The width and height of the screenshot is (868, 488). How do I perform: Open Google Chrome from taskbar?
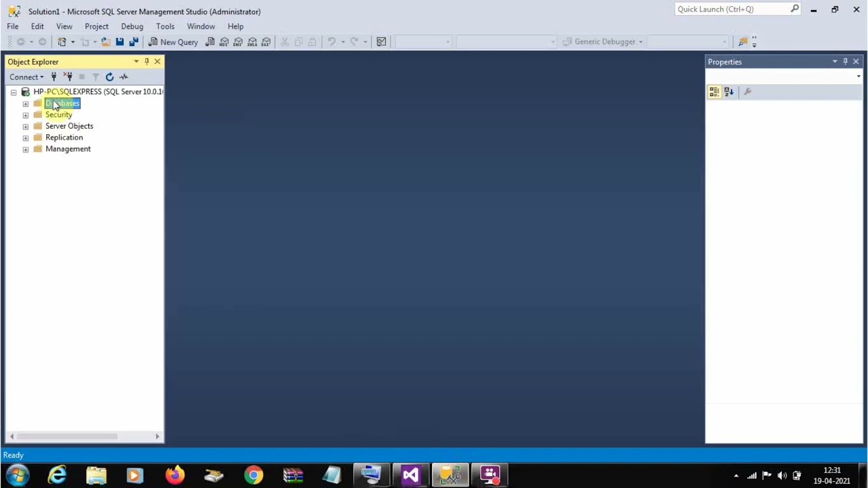[254, 475]
